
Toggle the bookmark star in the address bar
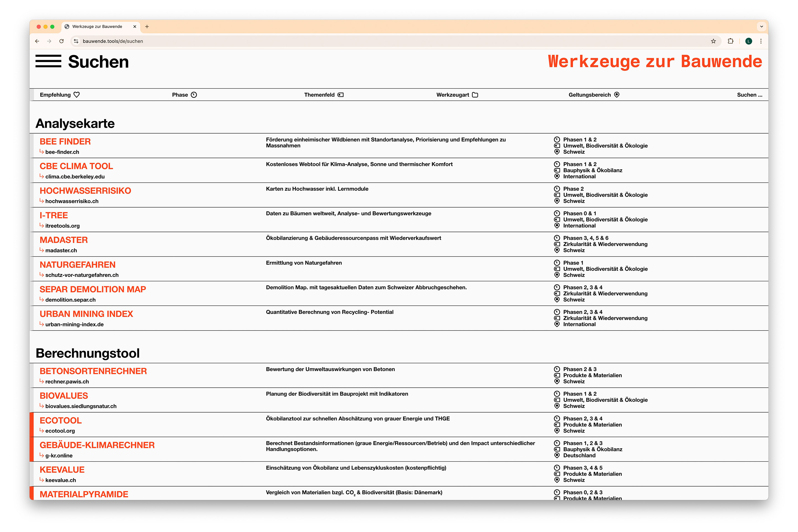pos(714,41)
